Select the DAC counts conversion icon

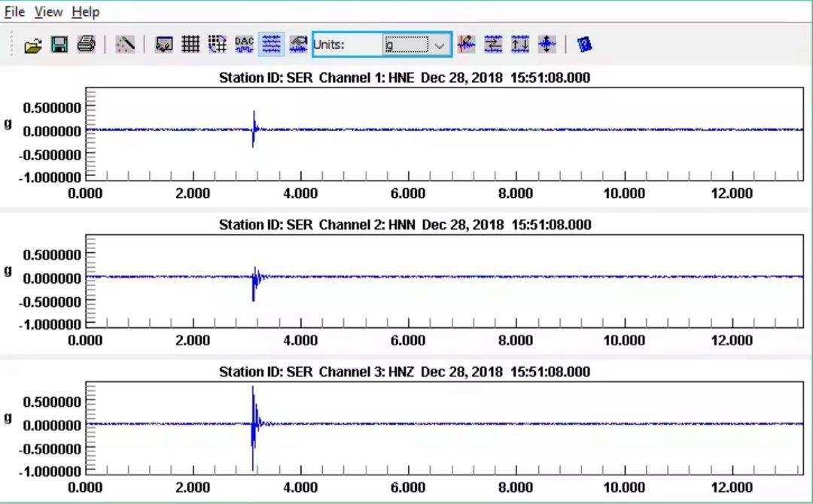point(243,44)
